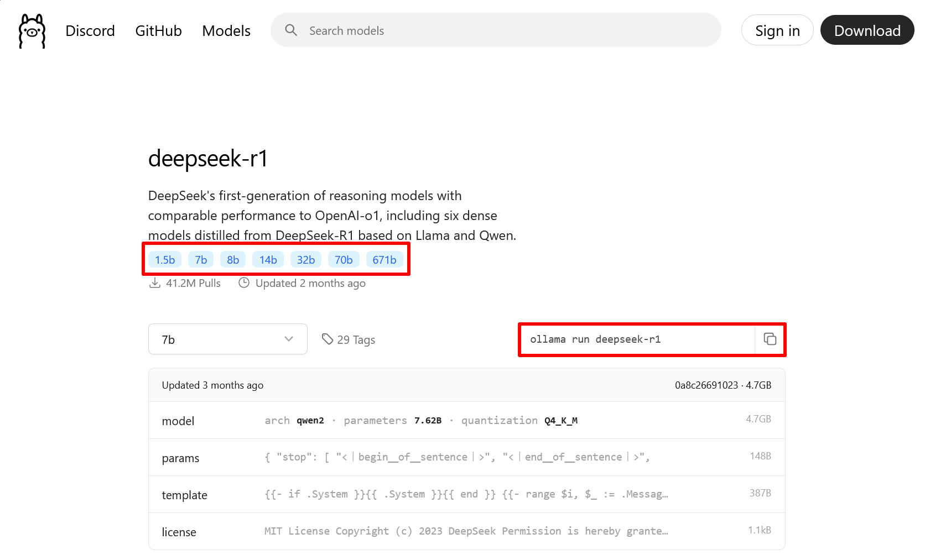Go to the Models page
The height and width of the screenshot is (560, 930).
click(x=226, y=31)
